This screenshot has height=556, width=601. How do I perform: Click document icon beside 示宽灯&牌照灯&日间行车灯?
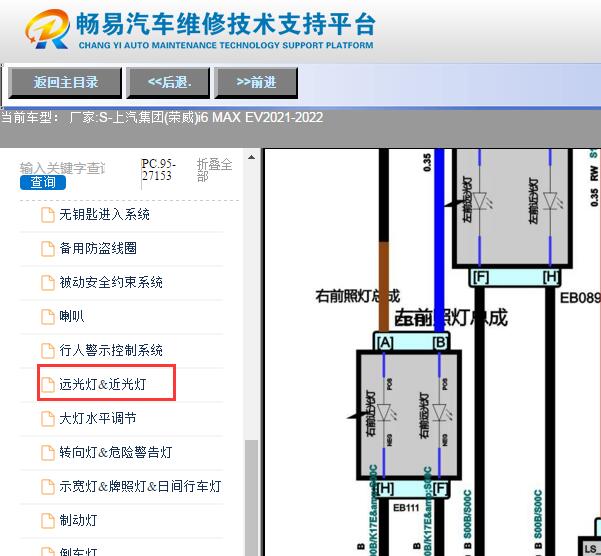click(48, 486)
